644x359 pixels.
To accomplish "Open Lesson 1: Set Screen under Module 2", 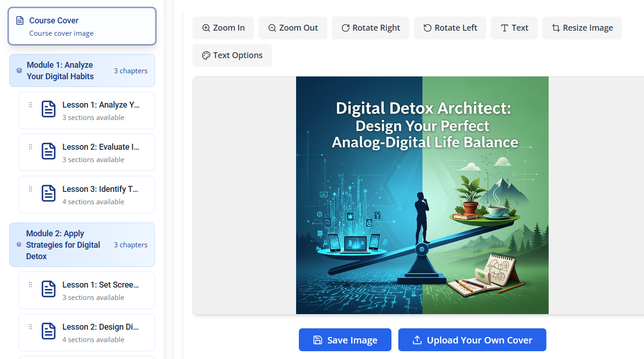I will (x=86, y=290).
